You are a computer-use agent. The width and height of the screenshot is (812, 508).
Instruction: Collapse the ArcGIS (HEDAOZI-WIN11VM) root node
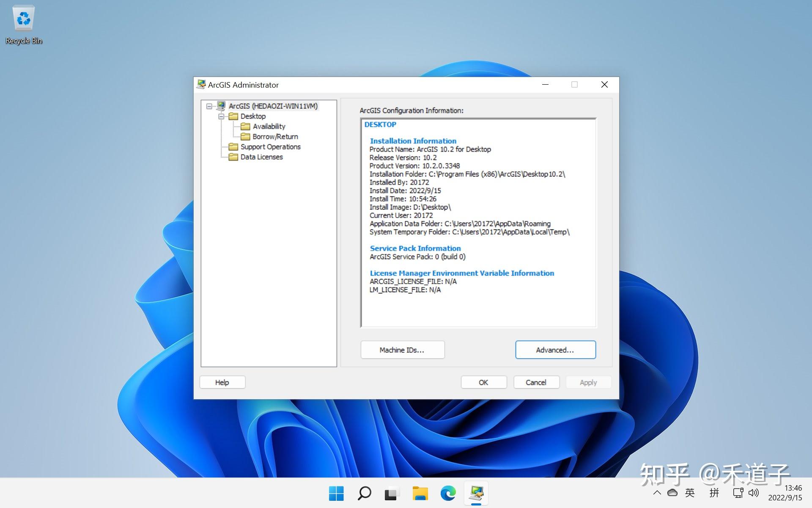pyautogui.click(x=209, y=106)
